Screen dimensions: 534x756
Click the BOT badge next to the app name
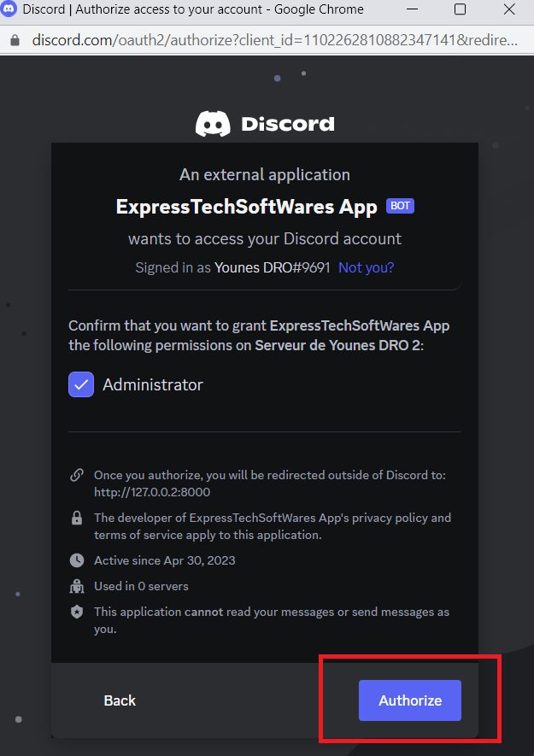[400, 206]
